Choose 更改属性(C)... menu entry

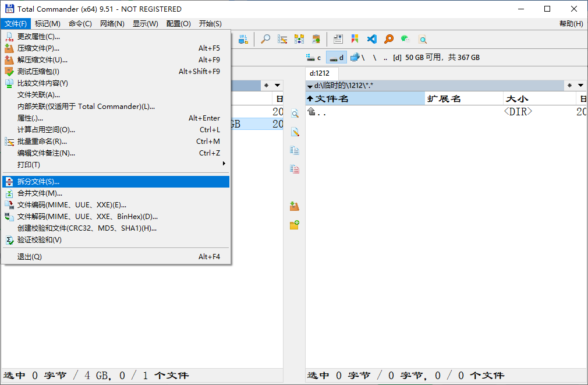pyautogui.click(x=116, y=36)
